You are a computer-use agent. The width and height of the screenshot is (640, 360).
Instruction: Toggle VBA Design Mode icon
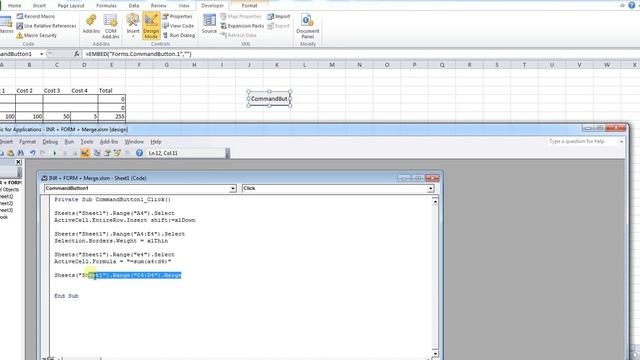[x=85, y=153]
